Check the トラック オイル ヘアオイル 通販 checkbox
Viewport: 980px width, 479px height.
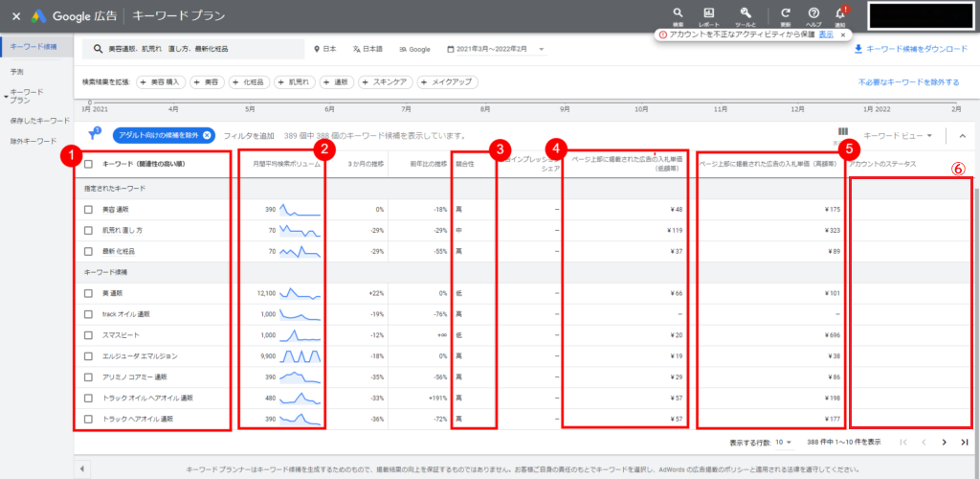pyautogui.click(x=88, y=398)
